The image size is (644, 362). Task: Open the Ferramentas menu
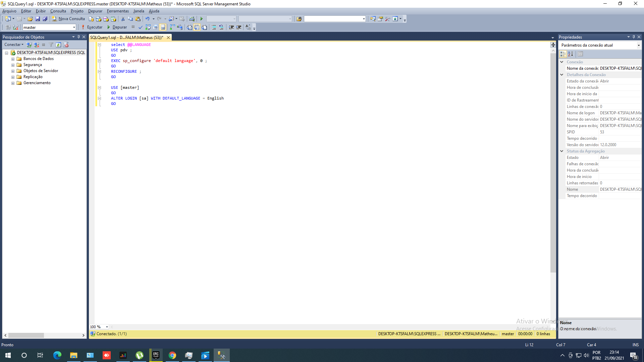pyautogui.click(x=118, y=11)
